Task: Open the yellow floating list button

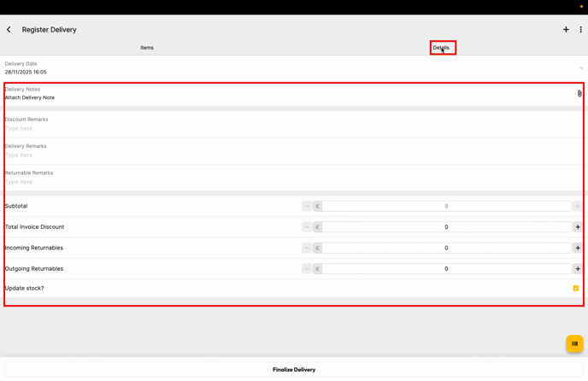Action: [x=574, y=343]
